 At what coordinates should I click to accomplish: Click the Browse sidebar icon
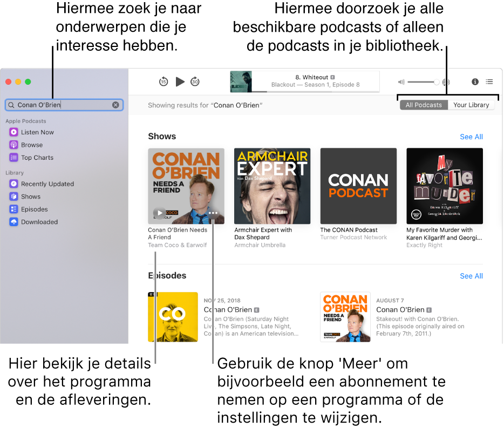point(13,145)
